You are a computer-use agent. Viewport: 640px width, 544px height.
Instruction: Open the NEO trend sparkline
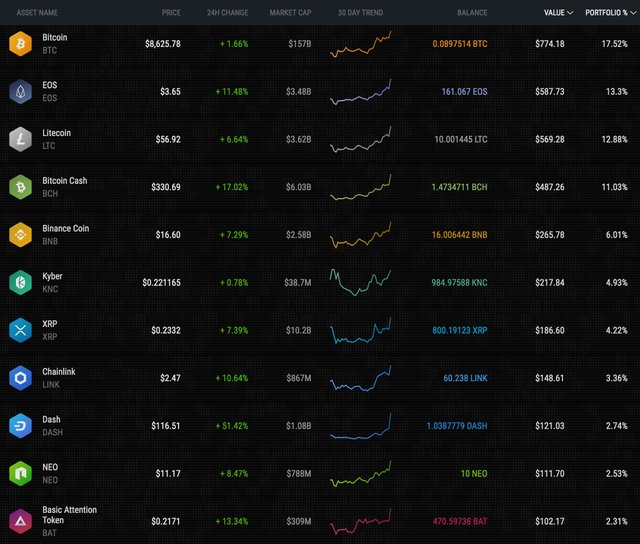[x=360, y=474]
